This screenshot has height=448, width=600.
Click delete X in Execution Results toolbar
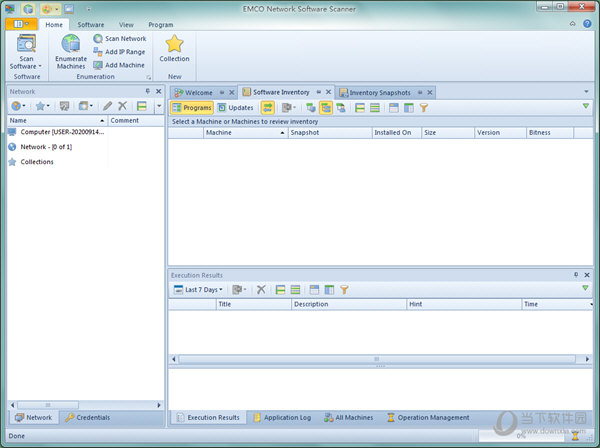[261, 290]
